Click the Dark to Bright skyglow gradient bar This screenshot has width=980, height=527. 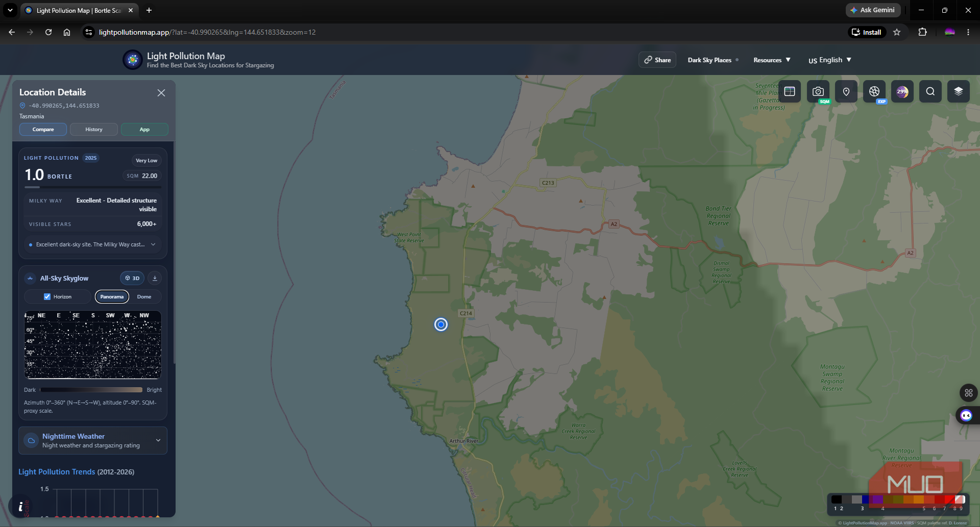point(91,390)
